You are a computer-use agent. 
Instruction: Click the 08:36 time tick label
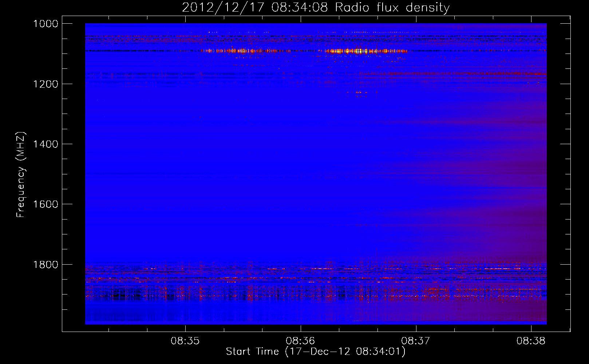click(301, 341)
